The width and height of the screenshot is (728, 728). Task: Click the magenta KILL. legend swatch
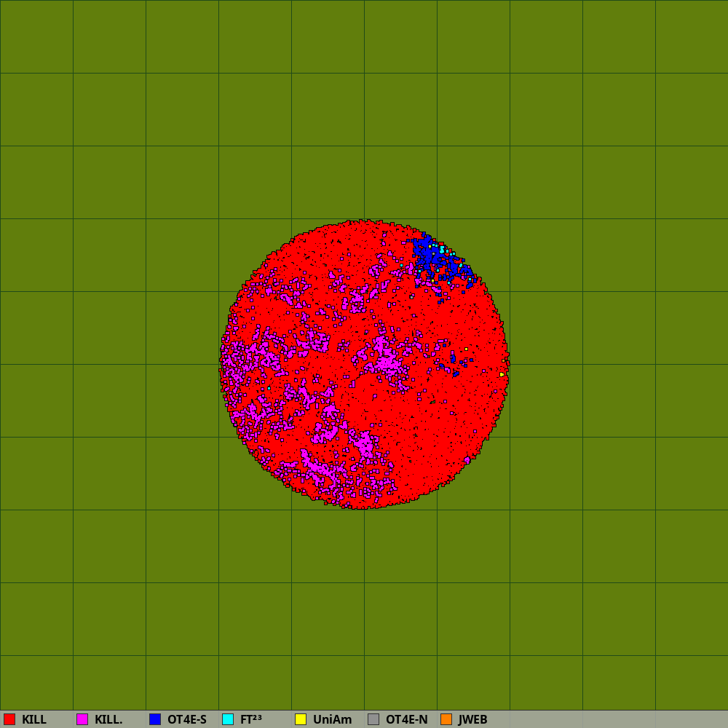(x=82, y=719)
